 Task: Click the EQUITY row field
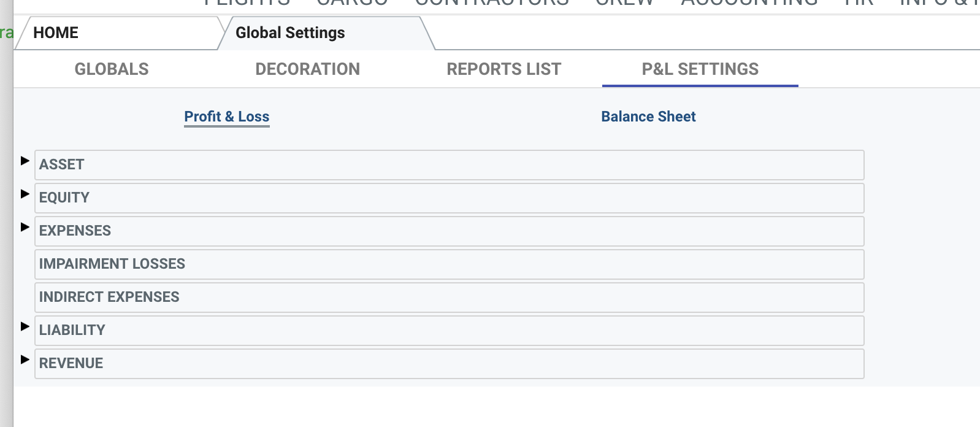[x=449, y=198]
